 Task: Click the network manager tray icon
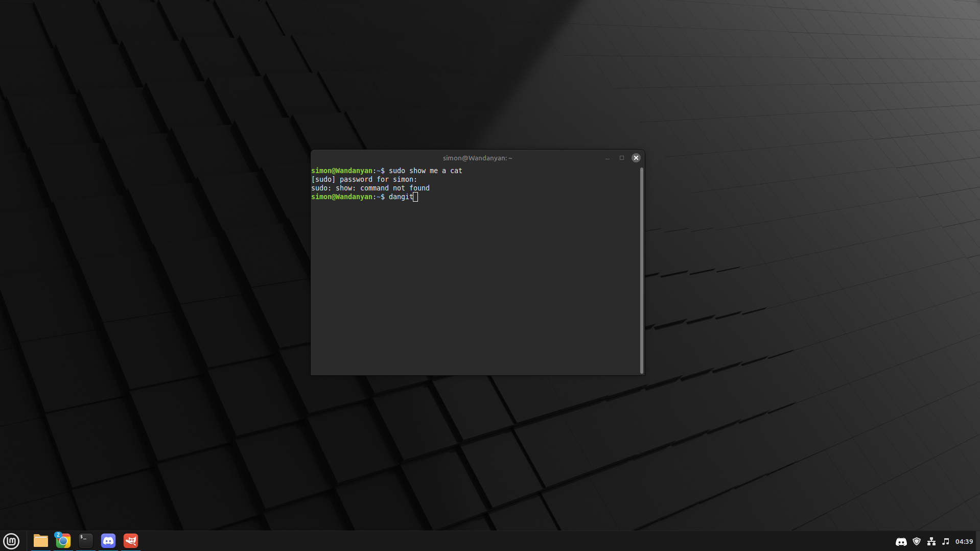coord(932,542)
